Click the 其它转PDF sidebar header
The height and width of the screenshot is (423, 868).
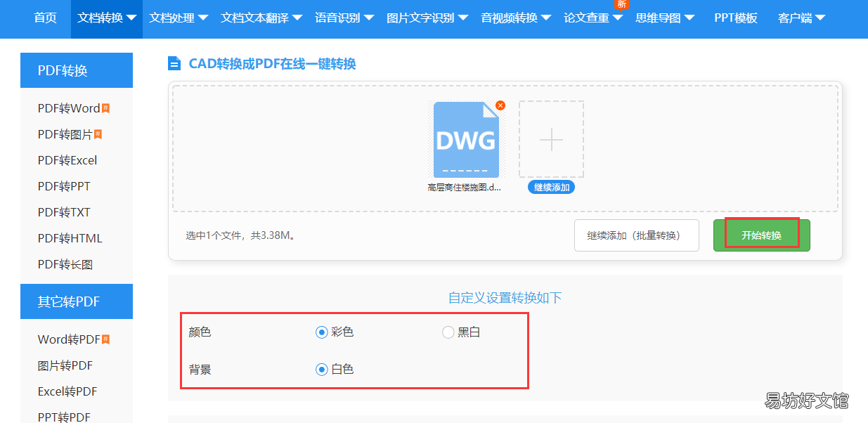[x=77, y=301]
